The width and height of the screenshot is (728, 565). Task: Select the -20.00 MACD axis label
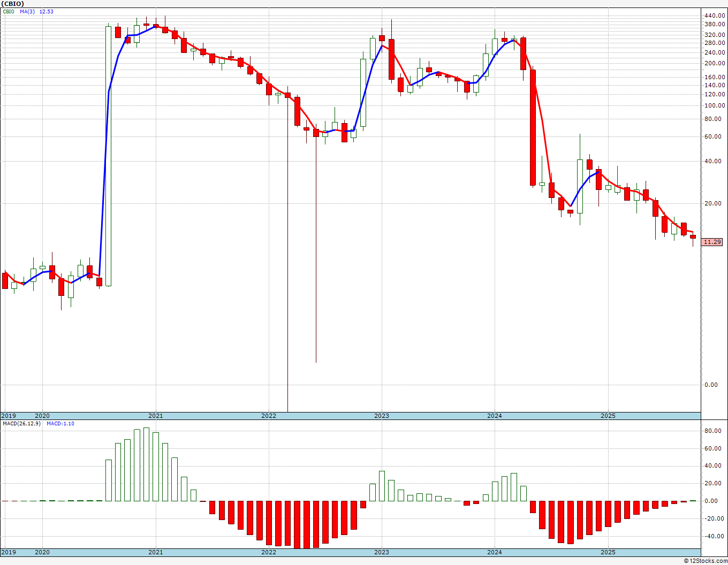(x=716, y=518)
